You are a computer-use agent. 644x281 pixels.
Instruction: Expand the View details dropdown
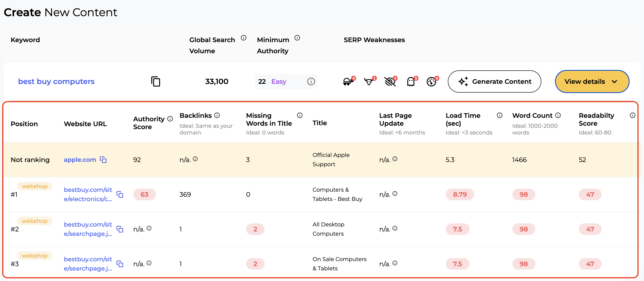592,81
